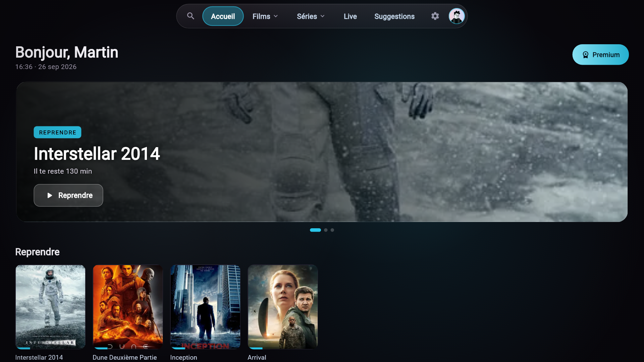This screenshot has width=644, height=362.
Task: Open the Suggestions page
Action: point(394,16)
